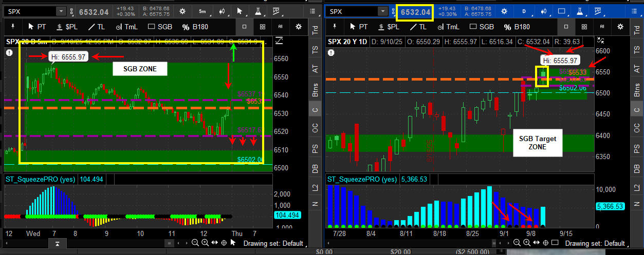Switch to the OC side tab on right chart

(x=636, y=128)
